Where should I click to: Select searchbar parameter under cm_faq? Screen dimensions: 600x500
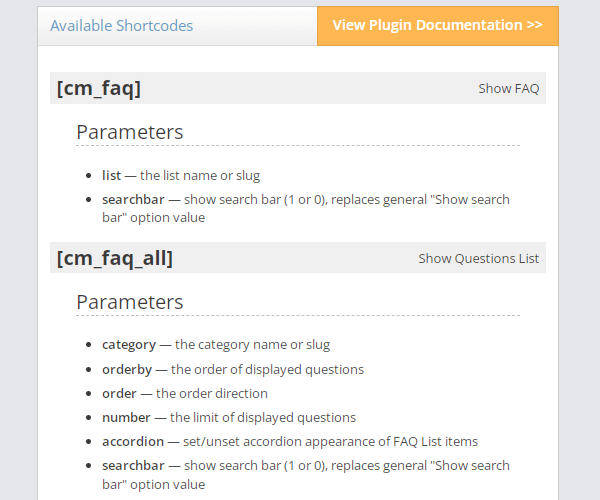coord(133,199)
